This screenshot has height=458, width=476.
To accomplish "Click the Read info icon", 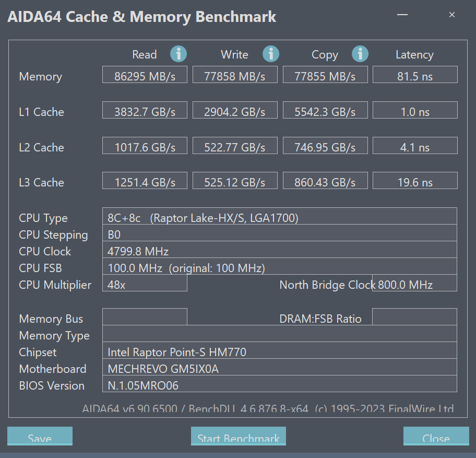I will tap(178, 54).
